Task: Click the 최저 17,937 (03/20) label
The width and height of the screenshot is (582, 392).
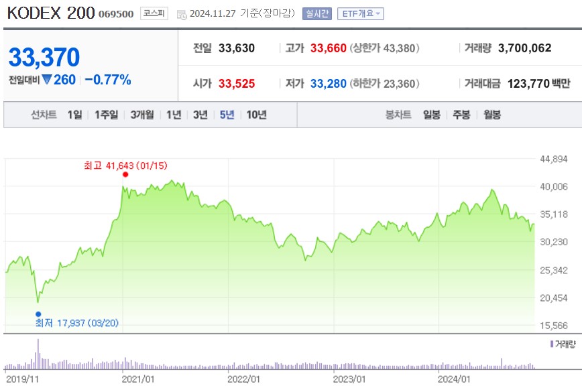Action: coord(77,323)
